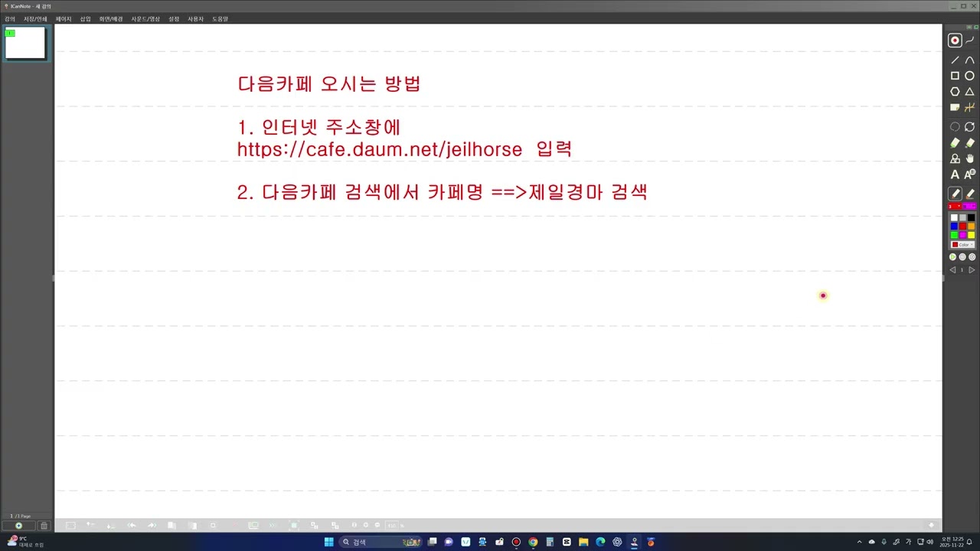980x551 pixels.
Task: Select the hexagon shape tool
Action: coord(955,91)
